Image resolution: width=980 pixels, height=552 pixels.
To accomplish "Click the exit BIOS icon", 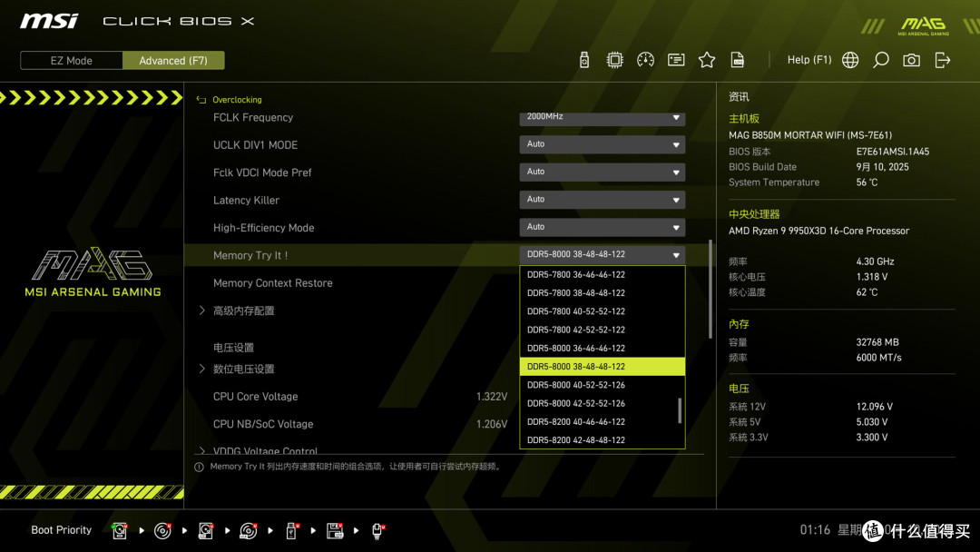I will click(943, 60).
